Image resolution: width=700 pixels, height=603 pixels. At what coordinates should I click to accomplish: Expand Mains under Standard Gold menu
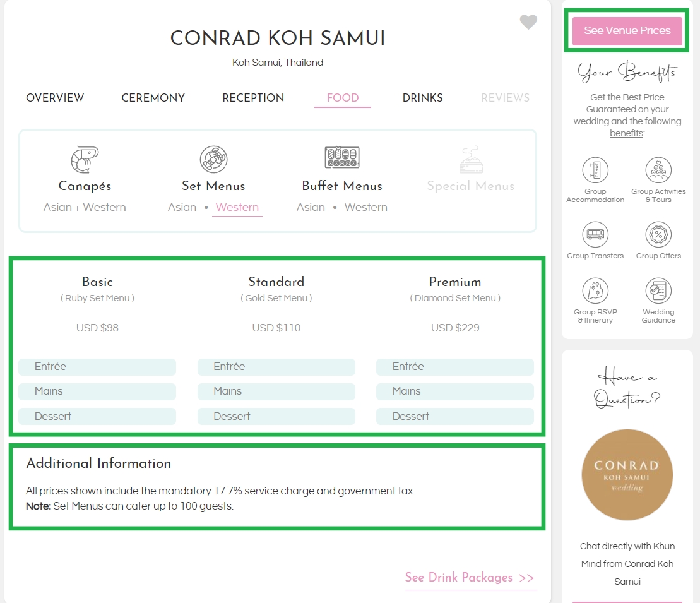point(276,391)
